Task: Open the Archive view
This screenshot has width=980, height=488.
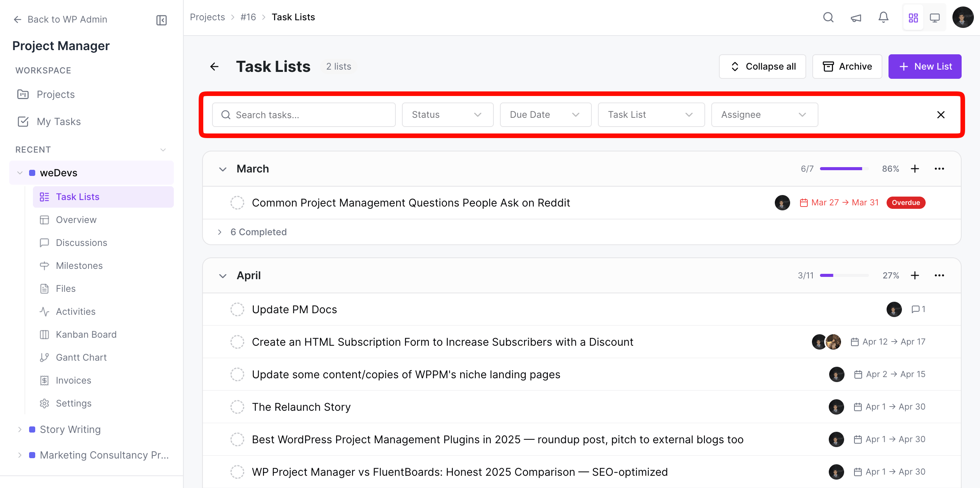Action: coord(847,66)
